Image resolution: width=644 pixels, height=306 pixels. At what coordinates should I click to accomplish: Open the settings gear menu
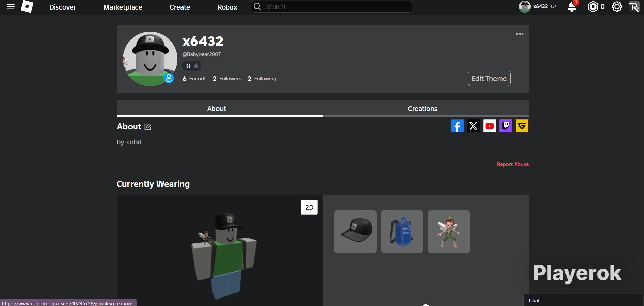point(617,7)
